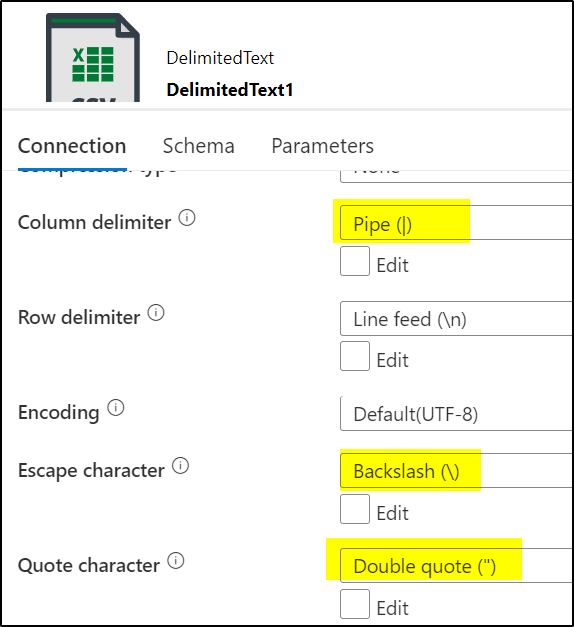Enable Edit checkbox under Row delimiter
Image resolution: width=574 pixels, height=627 pixels.
click(x=355, y=356)
